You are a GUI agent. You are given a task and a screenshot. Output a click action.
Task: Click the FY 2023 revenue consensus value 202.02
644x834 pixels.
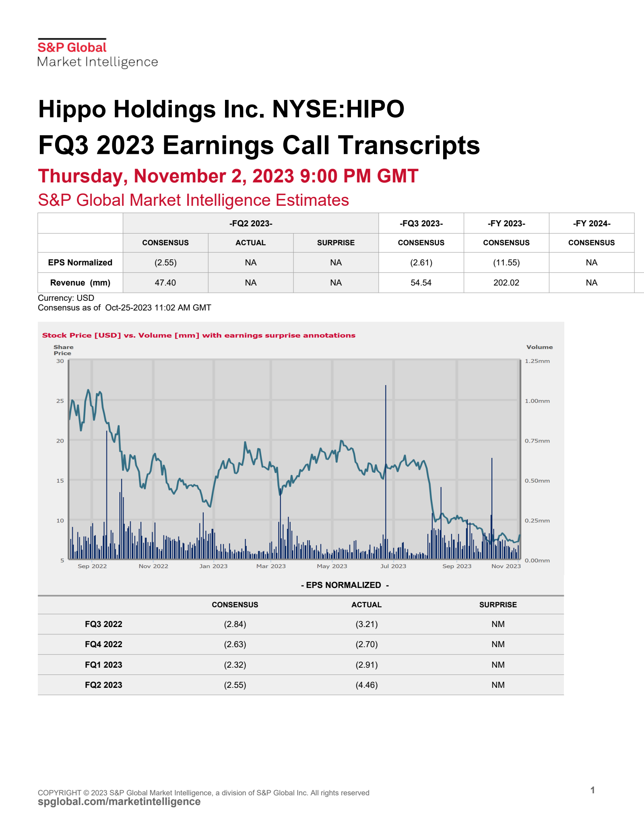[506, 283]
